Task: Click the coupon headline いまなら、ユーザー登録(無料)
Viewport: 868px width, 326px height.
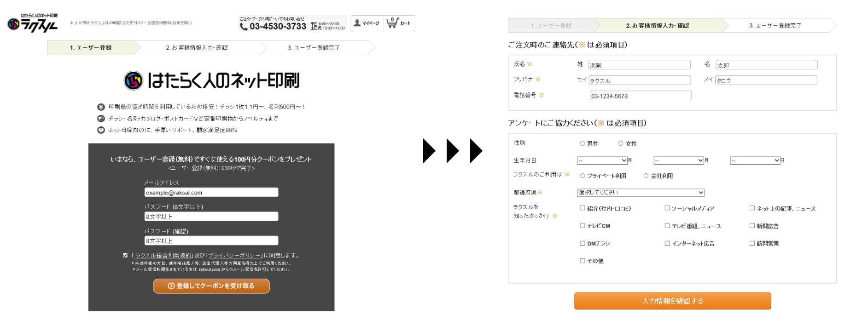Action: pyautogui.click(x=211, y=159)
